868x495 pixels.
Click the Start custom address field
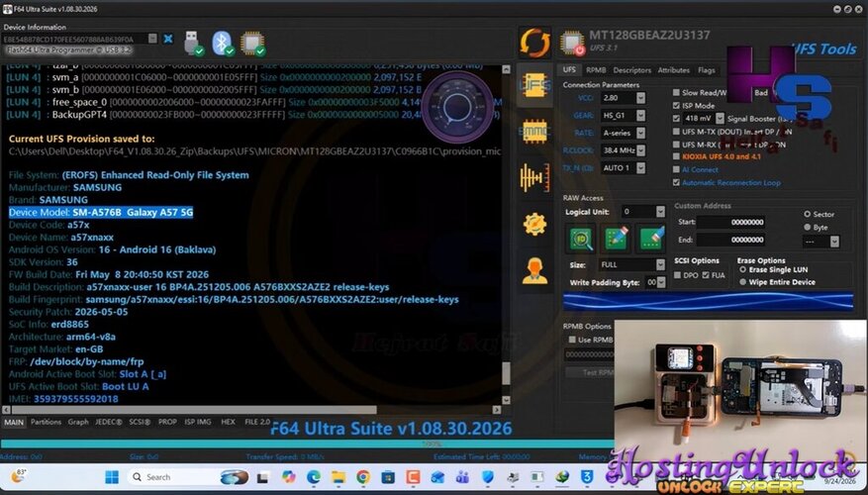(x=731, y=222)
